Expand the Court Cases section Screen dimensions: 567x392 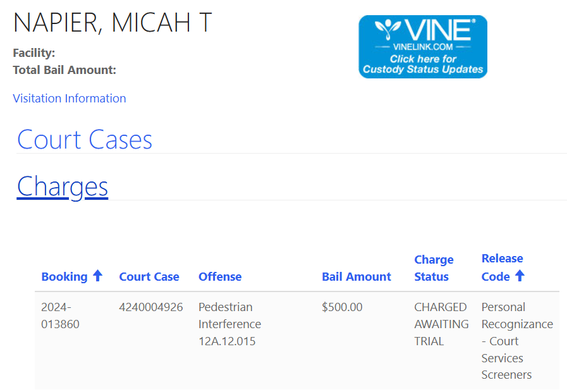pyautogui.click(x=85, y=140)
